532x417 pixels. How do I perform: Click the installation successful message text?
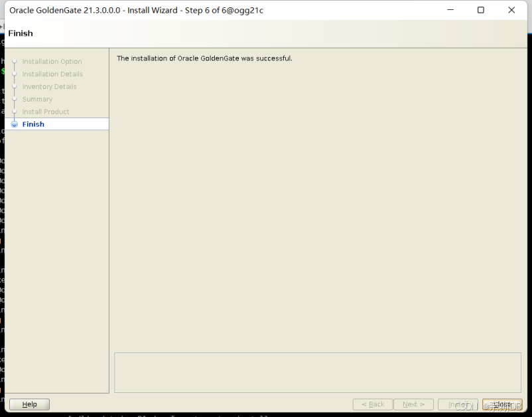point(204,58)
